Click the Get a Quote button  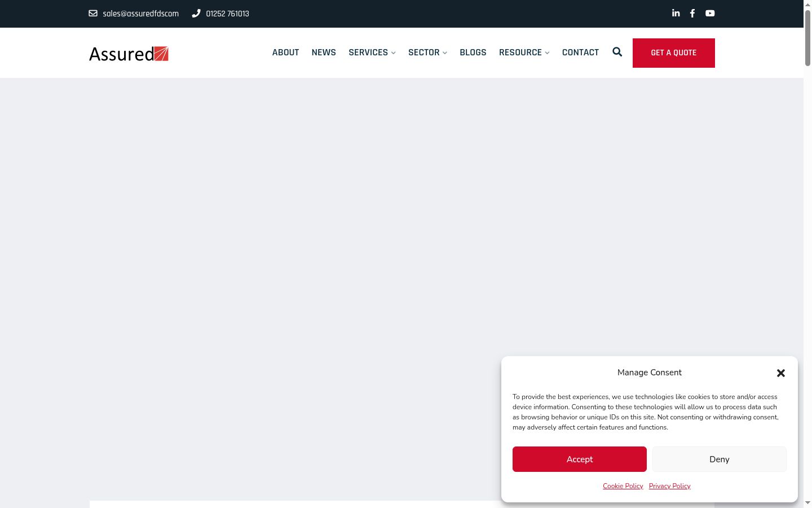point(674,53)
